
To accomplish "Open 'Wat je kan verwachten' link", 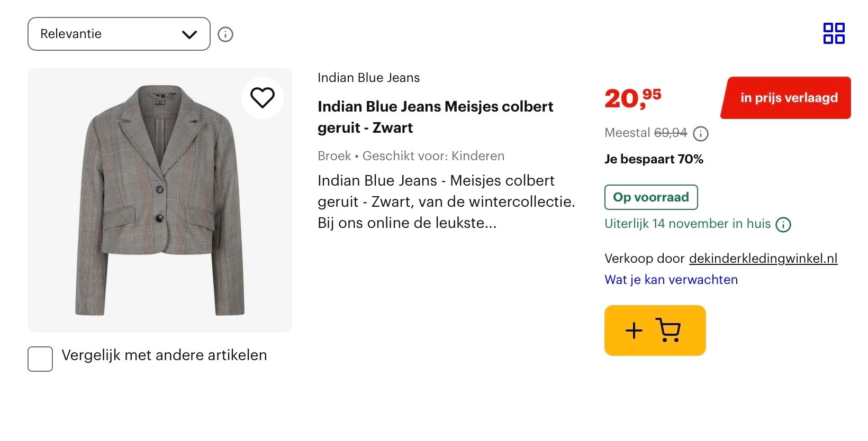I will pyautogui.click(x=671, y=280).
